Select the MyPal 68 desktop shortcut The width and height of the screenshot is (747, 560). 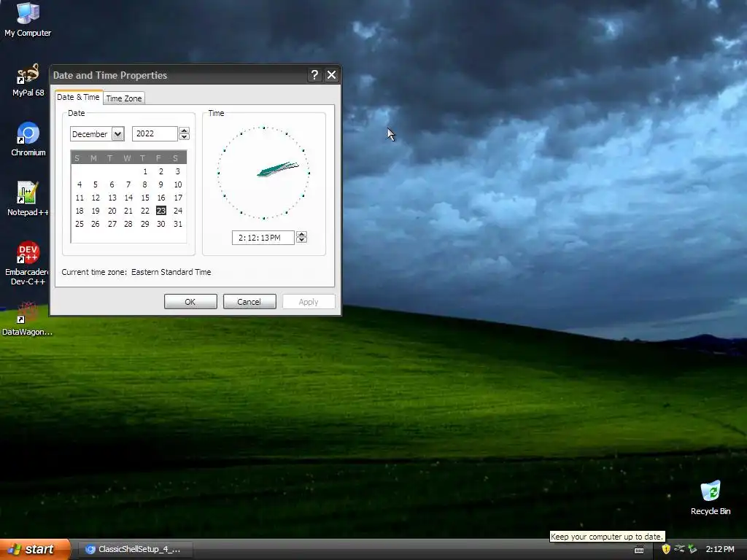pos(28,80)
